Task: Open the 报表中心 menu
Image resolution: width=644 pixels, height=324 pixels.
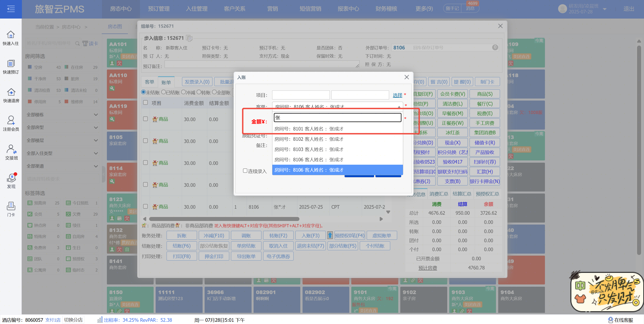Action: [348, 9]
